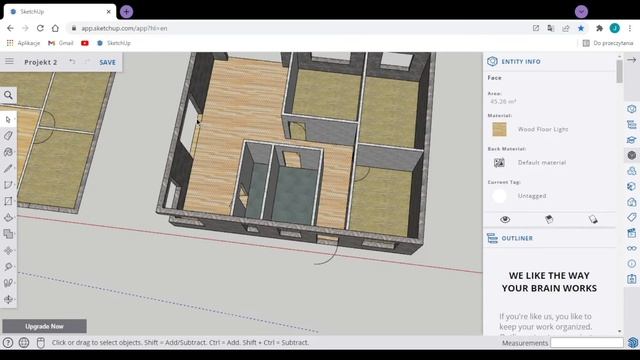Bookmark this page with star icon

click(x=581, y=28)
